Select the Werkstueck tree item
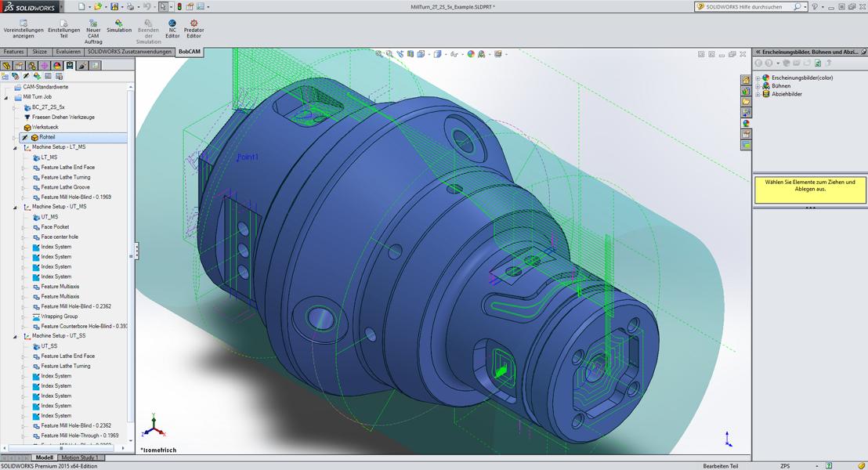The image size is (868, 470). 45,128
